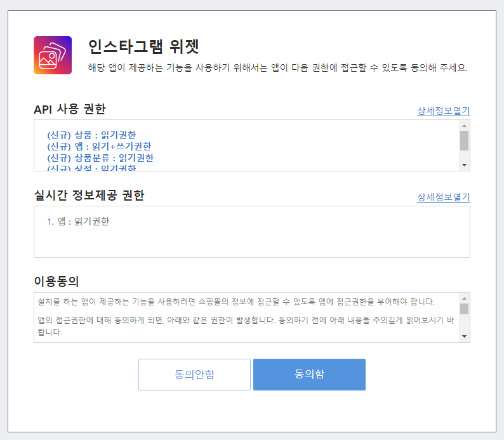Select the '(신규) 상품분류 : 읽기권한' entry

click(x=100, y=158)
